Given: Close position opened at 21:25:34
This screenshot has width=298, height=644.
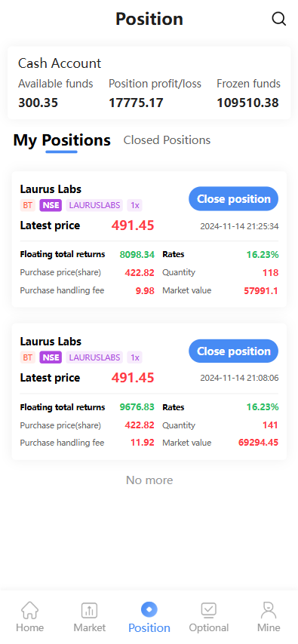Looking at the screenshot, I should [233, 199].
